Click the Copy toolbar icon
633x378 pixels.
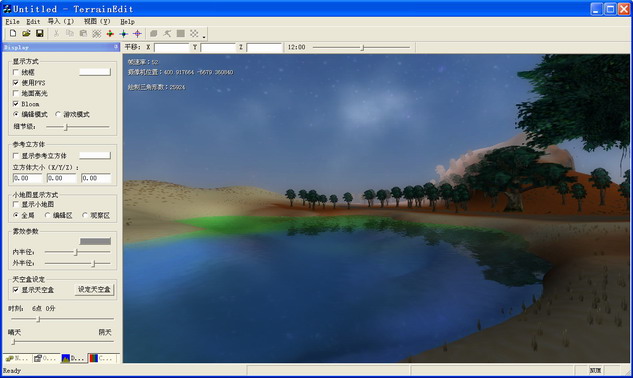point(69,34)
